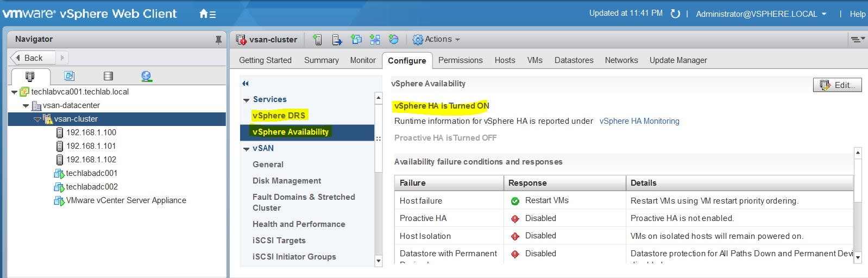The width and height of the screenshot is (868, 278).
Task: Open the Getting Started tab
Action: [x=265, y=60]
